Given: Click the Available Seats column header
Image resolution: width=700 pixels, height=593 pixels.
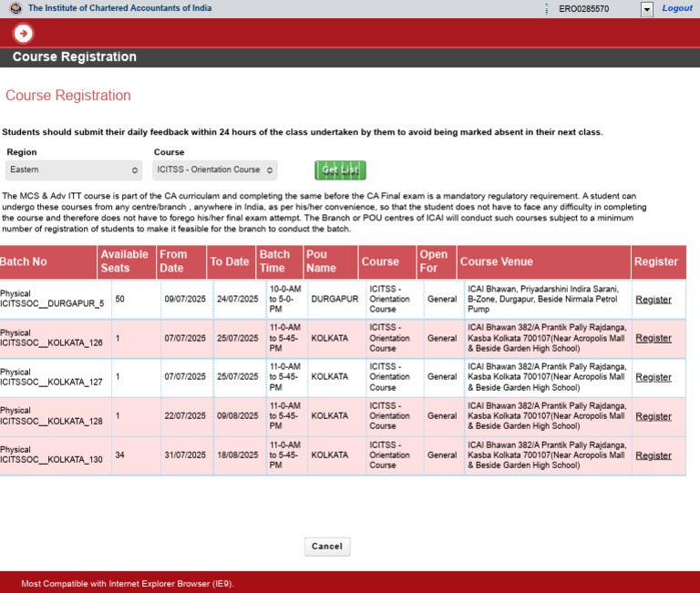Looking at the screenshot, I should coord(127,261).
